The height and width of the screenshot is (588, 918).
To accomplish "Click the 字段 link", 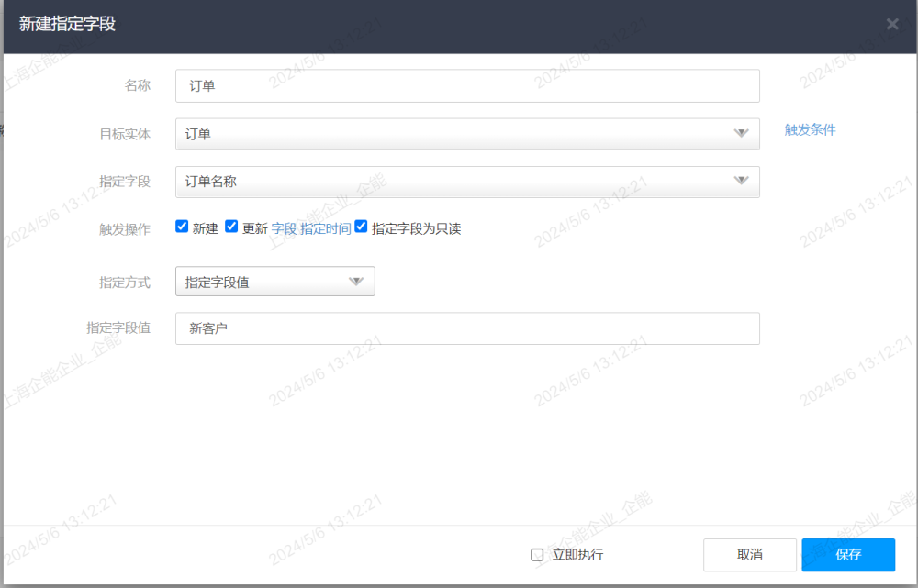I will 284,228.
